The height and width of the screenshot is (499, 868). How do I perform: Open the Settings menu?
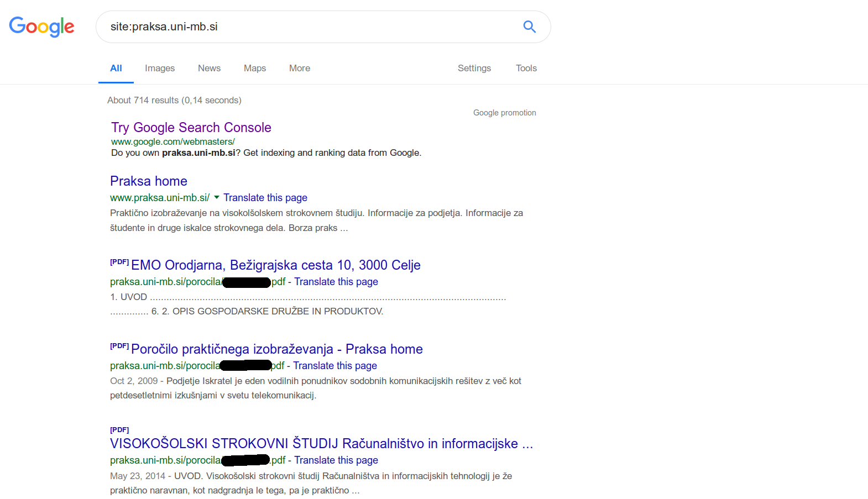tap(474, 68)
